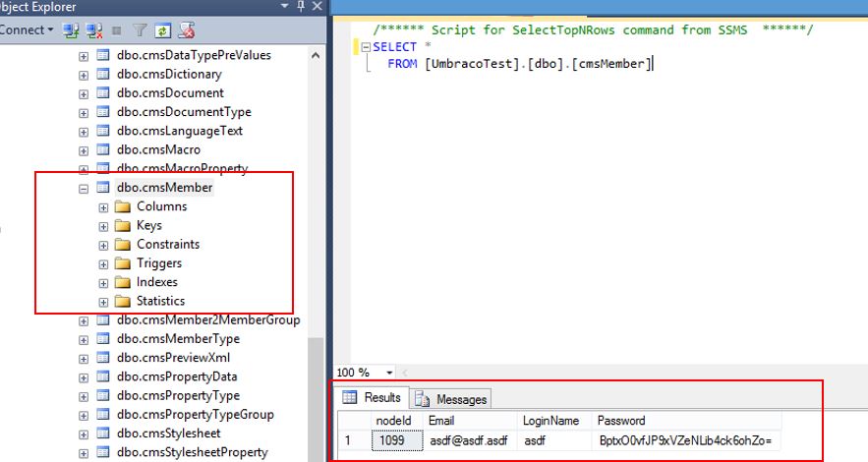
Task: Select the asdf@asdf.asdf email cell
Action: coord(470,440)
